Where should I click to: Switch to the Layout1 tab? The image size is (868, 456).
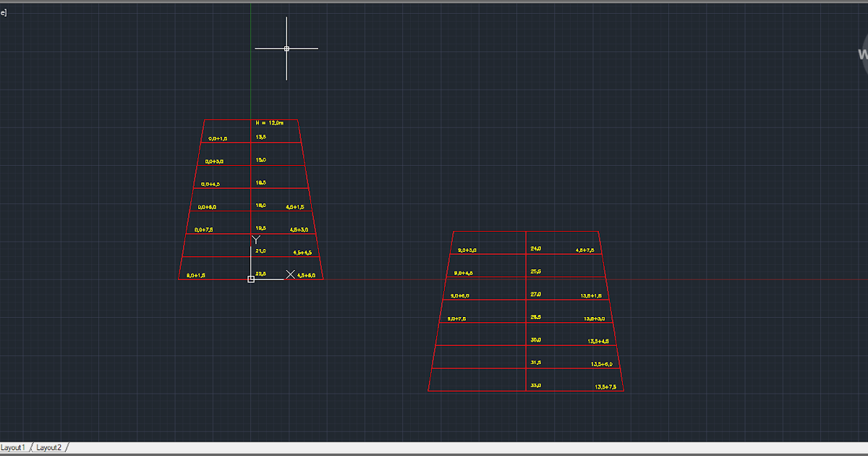[x=14, y=447]
